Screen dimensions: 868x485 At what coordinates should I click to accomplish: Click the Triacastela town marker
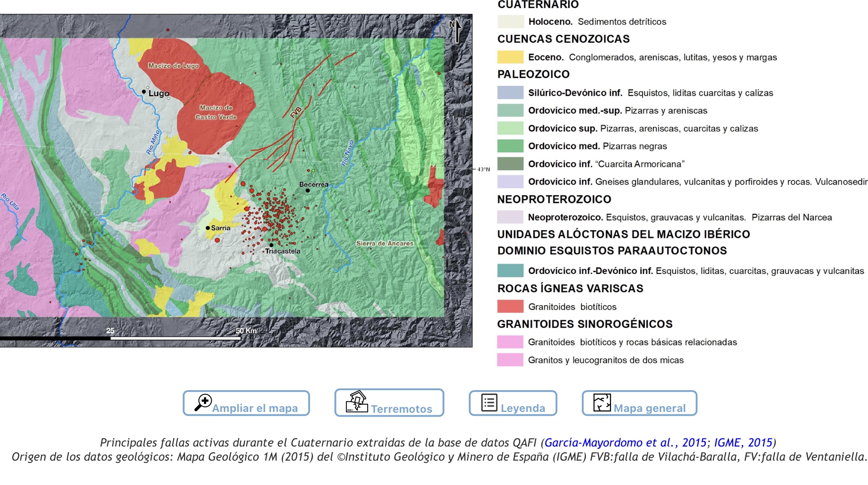pyautogui.click(x=271, y=245)
